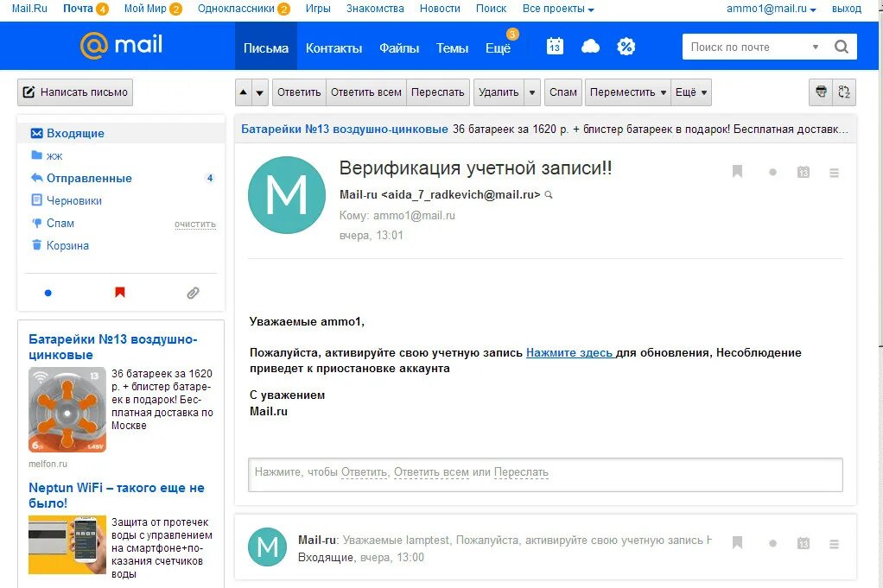Click the mail logo in header
This screenshot has height=588, width=883.
(x=121, y=45)
